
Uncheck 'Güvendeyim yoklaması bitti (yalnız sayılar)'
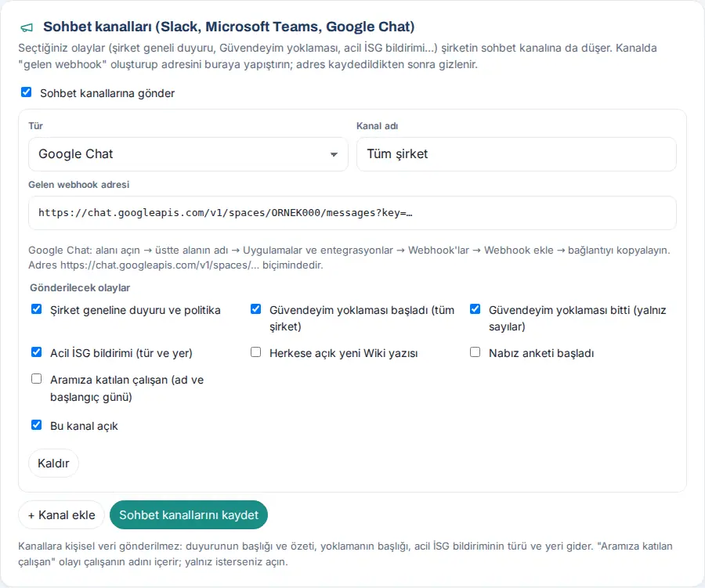tap(475, 309)
